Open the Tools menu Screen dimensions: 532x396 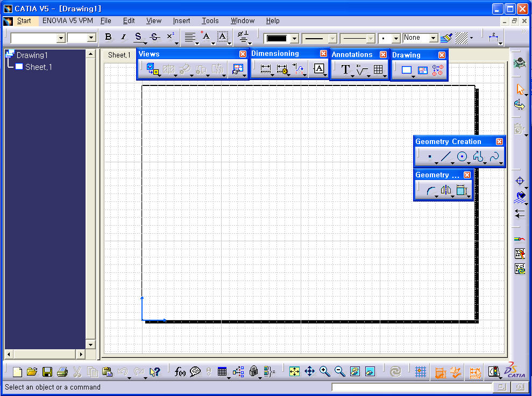pos(210,20)
